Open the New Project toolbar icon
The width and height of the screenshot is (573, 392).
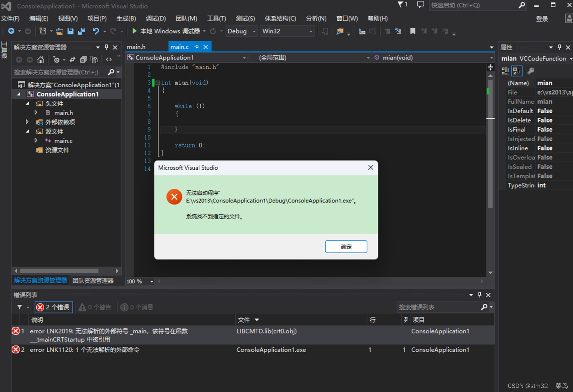point(43,31)
